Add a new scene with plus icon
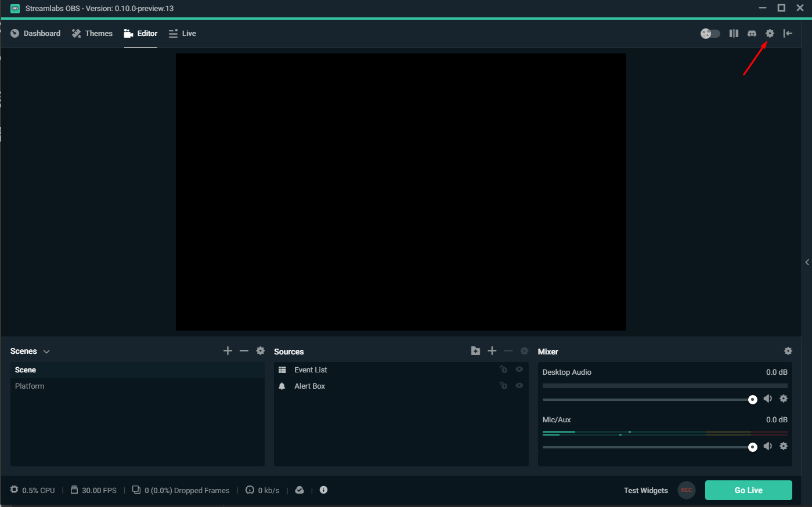812x507 pixels. point(228,350)
